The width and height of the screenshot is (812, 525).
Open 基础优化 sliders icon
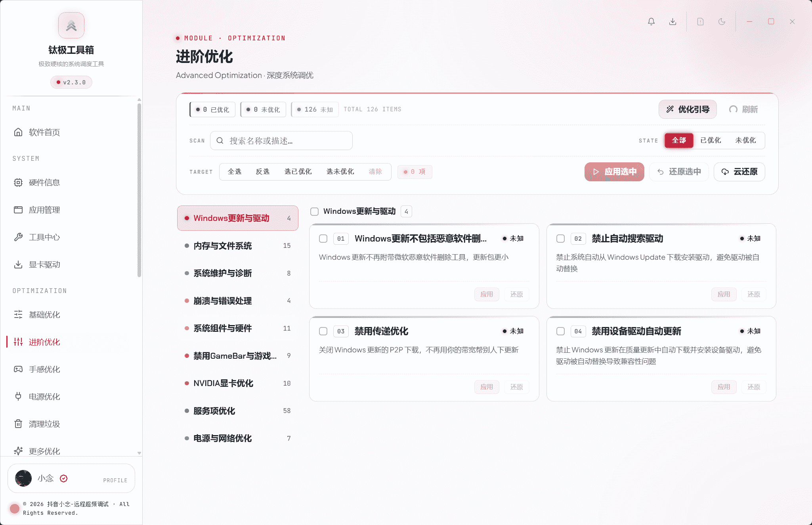pyautogui.click(x=18, y=315)
